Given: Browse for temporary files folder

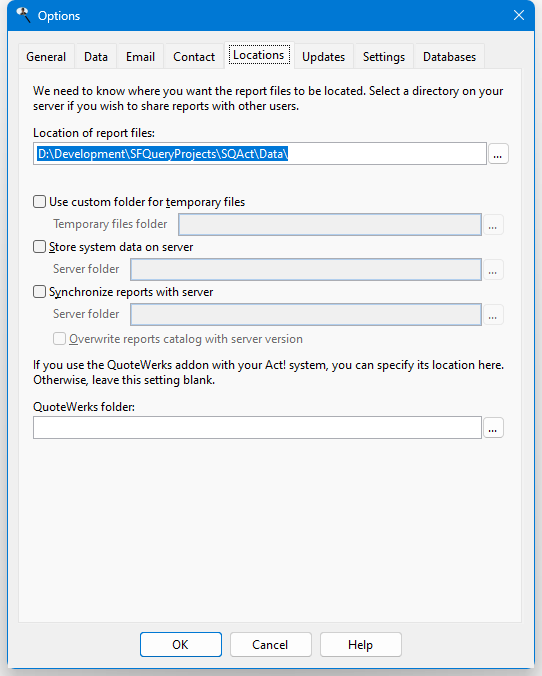Looking at the screenshot, I should [x=493, y=225].
